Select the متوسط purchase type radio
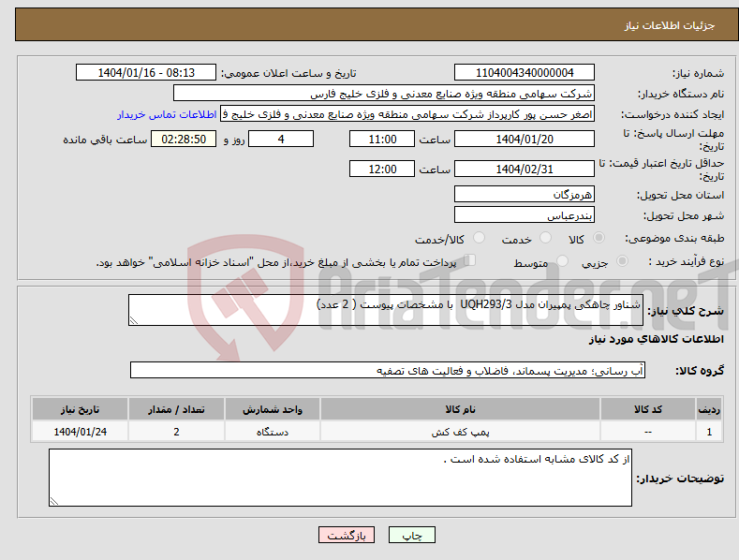 click(x=562, y=260)
